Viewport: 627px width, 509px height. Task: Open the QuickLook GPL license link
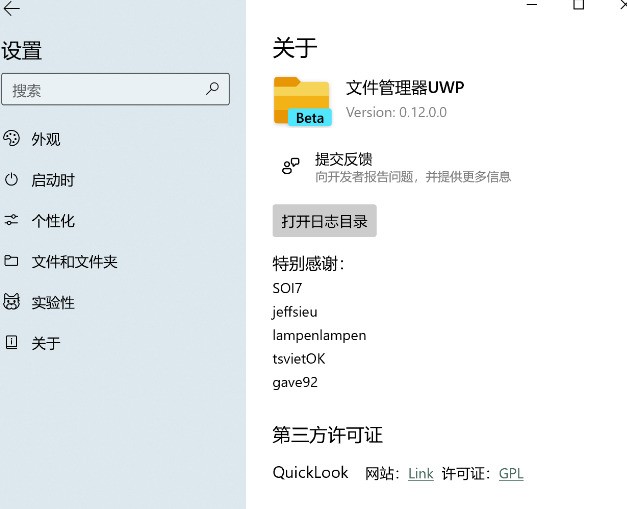point(511,473)
